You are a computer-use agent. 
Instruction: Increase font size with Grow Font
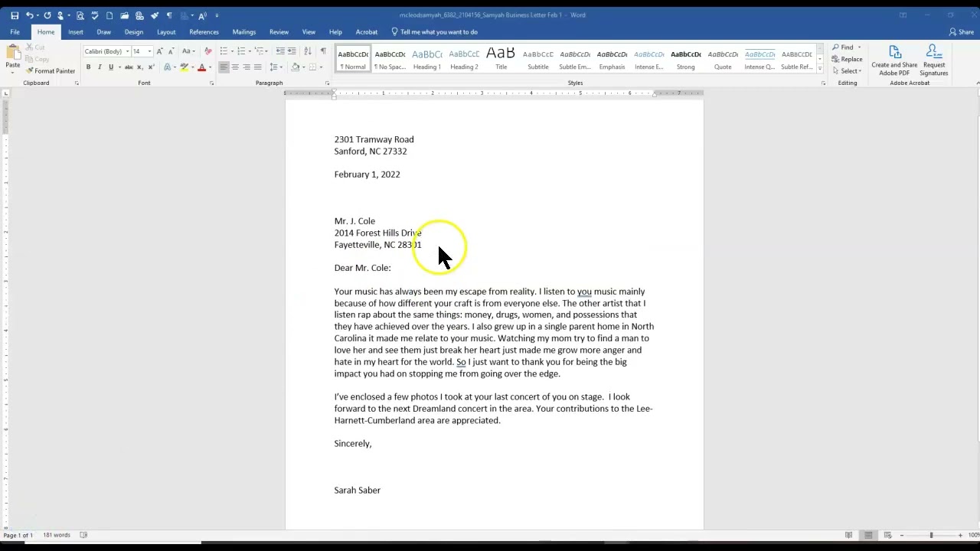tap(159, 51)
